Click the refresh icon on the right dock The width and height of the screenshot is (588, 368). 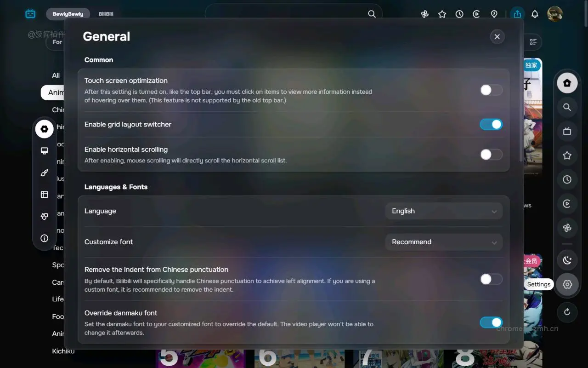567,312
